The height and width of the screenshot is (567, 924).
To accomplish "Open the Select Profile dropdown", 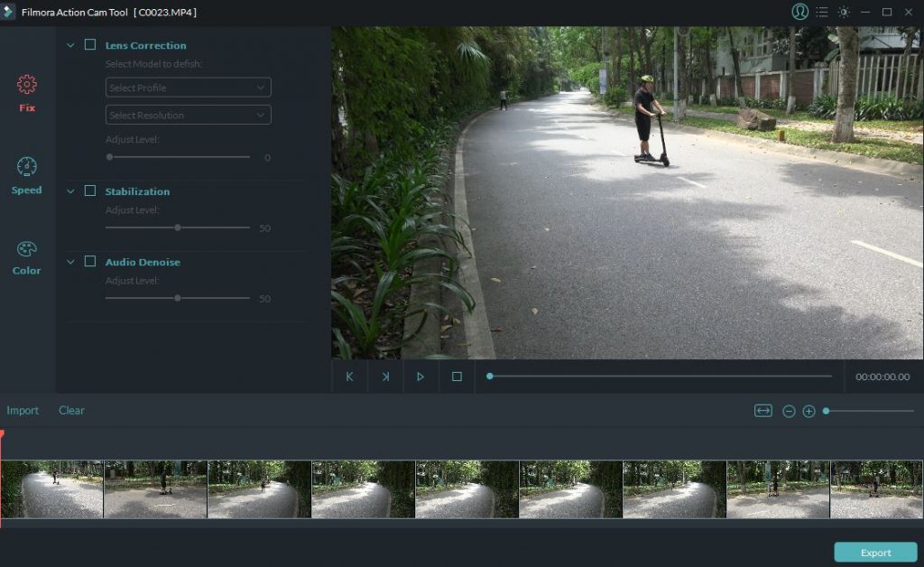I will pos(187,87).
